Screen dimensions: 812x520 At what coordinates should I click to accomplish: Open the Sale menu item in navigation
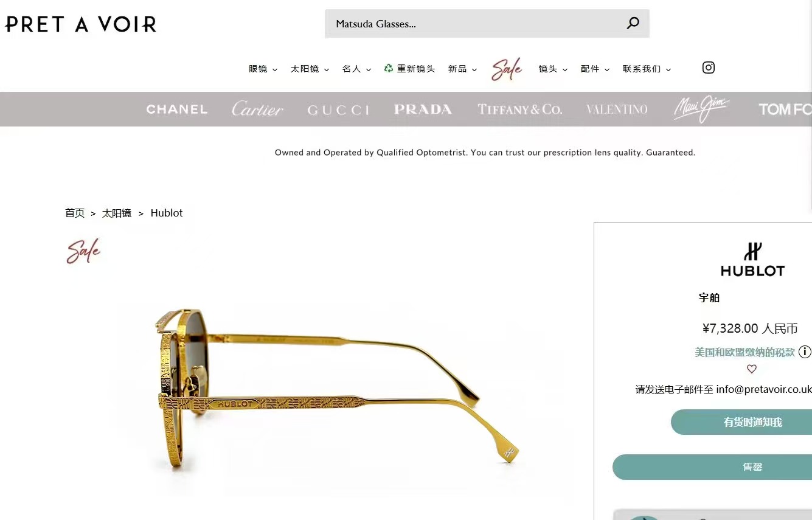coord(507,69)
